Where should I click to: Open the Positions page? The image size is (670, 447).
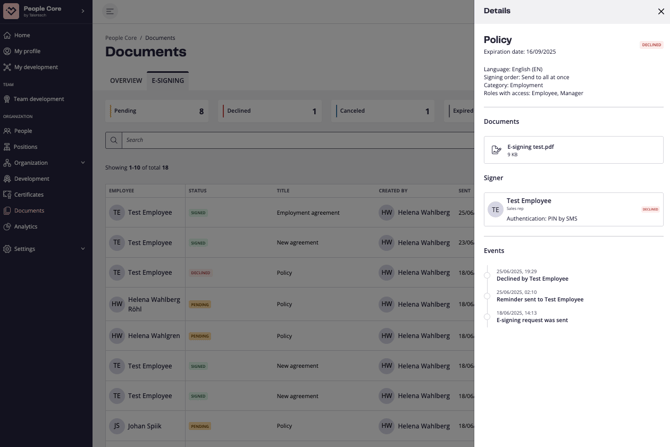(26, 147)
